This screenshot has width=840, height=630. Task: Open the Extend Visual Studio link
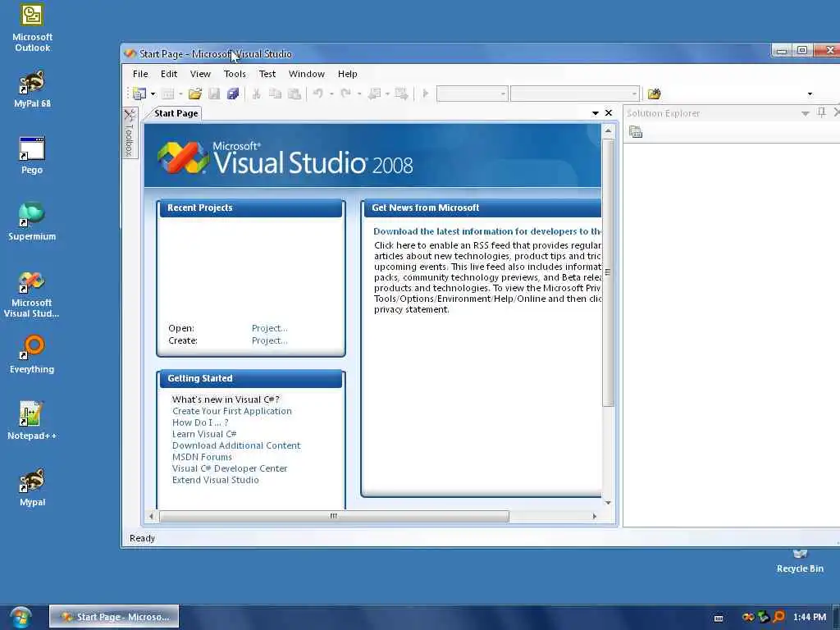point(216,480)
